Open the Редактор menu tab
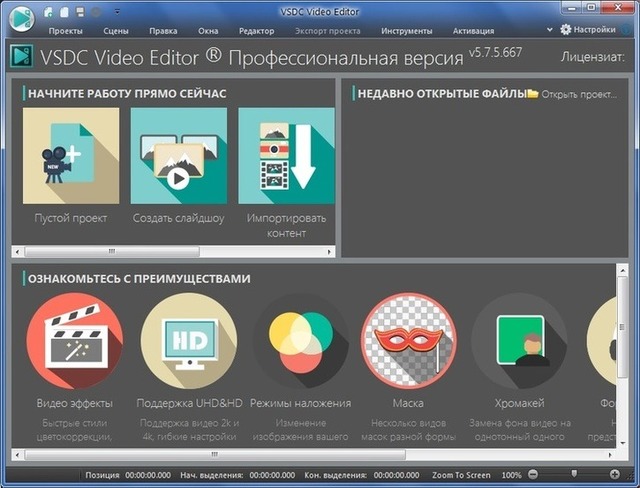 coord(256,31)
